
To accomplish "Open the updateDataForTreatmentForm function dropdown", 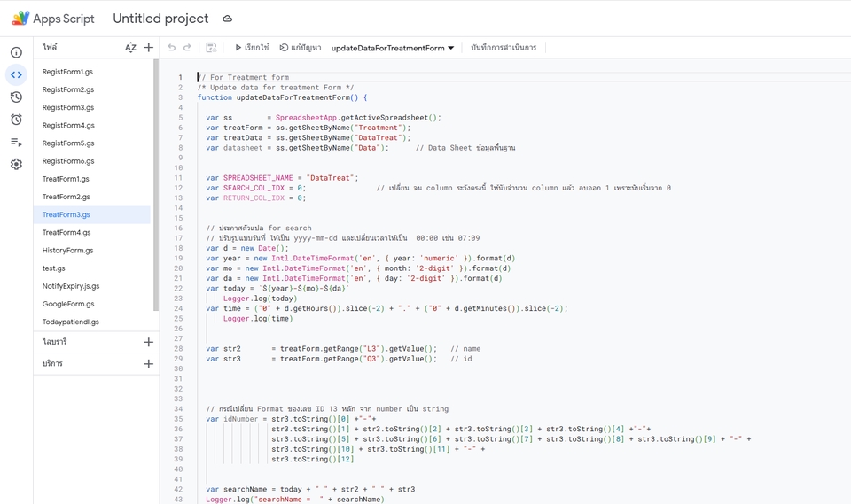I will (x=393, y=48).
